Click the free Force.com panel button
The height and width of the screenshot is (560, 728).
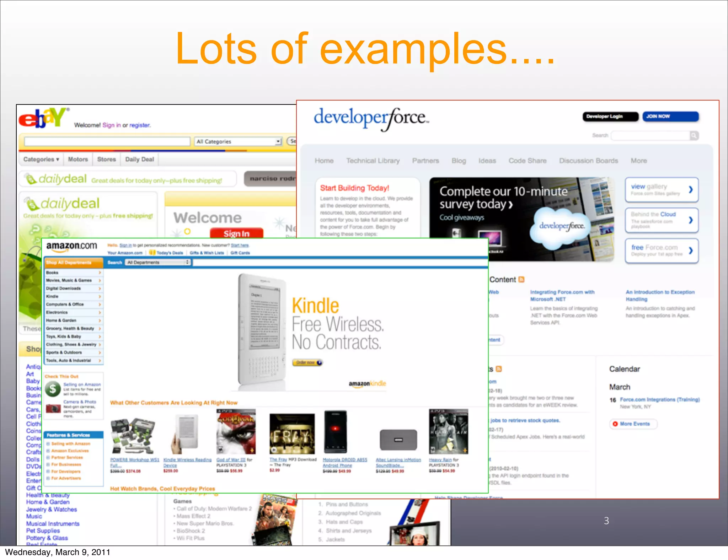pyautogui.click(x=662, y=251)
